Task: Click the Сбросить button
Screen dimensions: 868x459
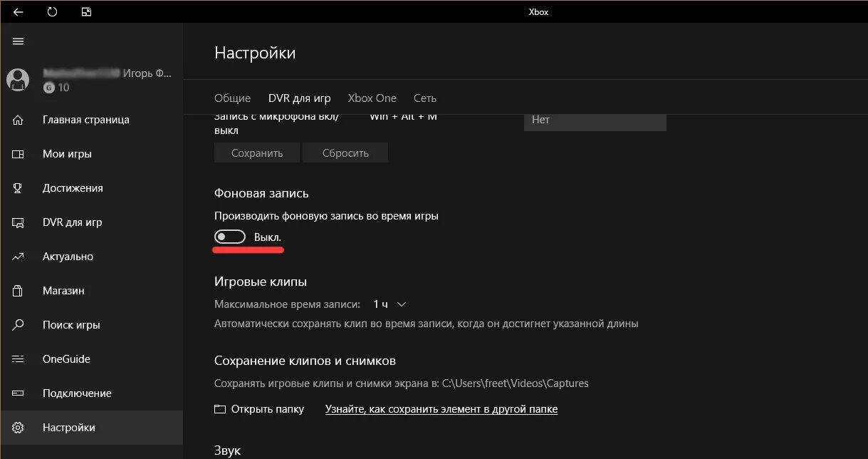Action: click(x=345, y=153)
